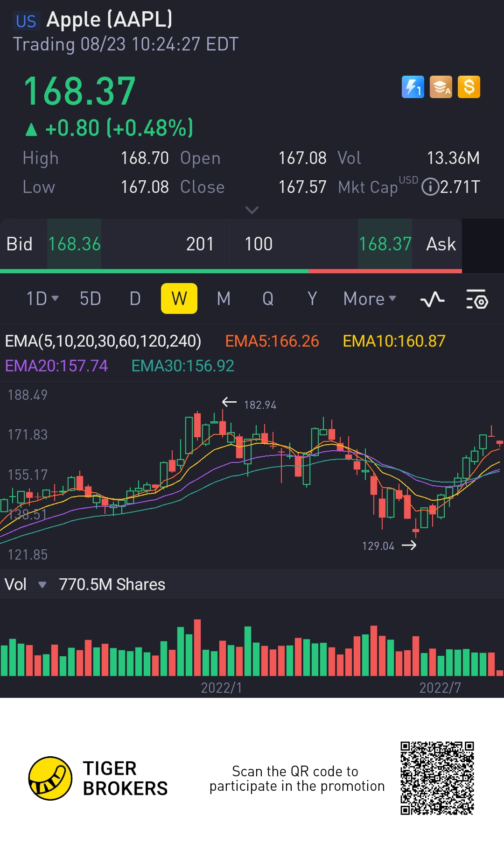The image size is (504, 859).
Task: Tap the bid-ask ratio bar
Action: tap(231, 271)
